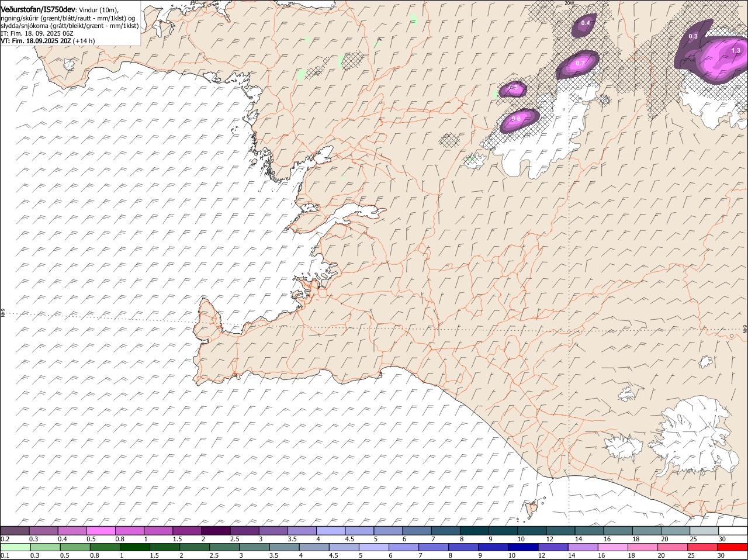
Task: Click the 0.3 snowfall value on the map
Action: [x=693, y=36]
